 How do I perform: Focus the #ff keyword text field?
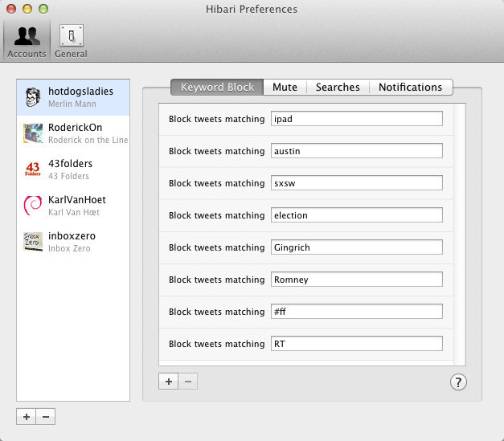click(356, 312)
